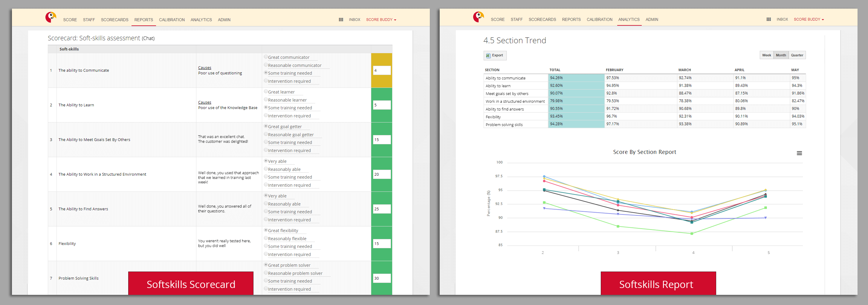Click the Causes link for ability to Communicate
This screenshot has width=868, height=305.
(204, 68)
